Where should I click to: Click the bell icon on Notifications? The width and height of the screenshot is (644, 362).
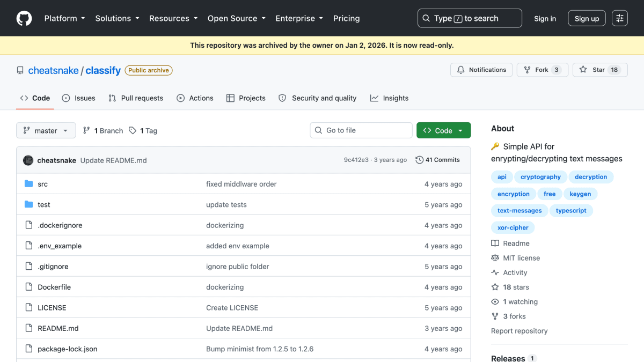click(461, 70)
